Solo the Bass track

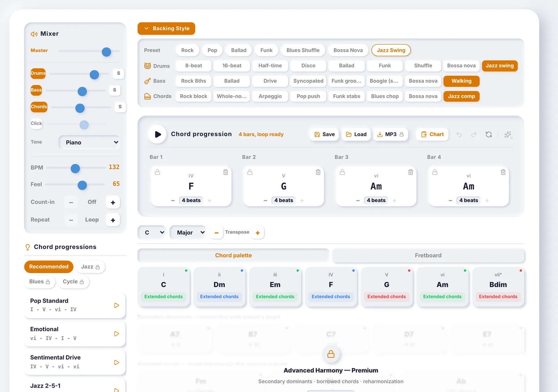114,90
